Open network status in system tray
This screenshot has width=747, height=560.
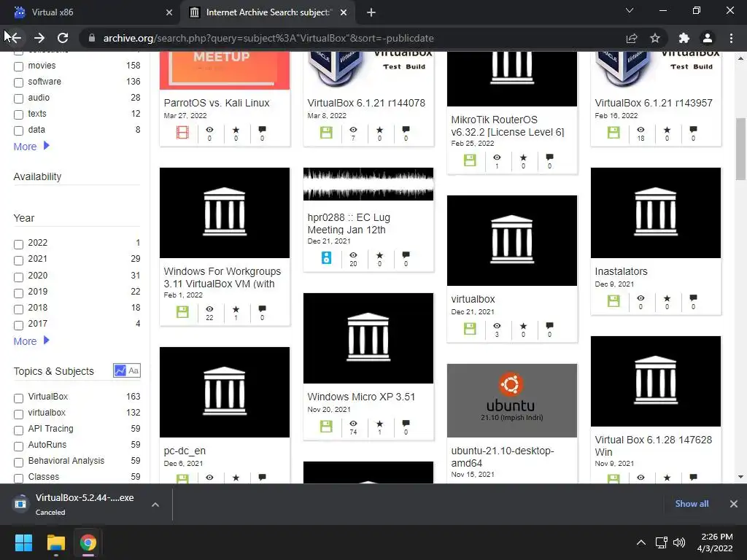click(661, 542)
